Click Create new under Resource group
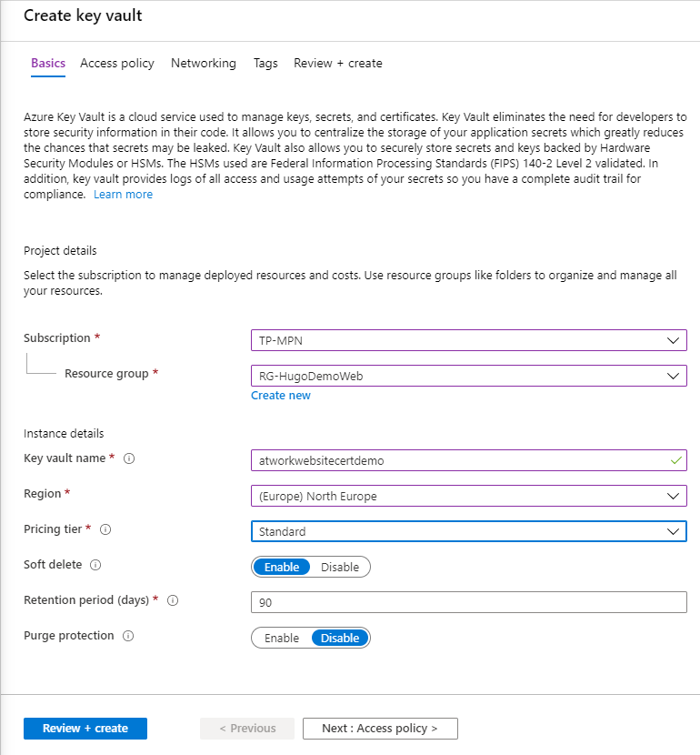This screenshot has width=700, height=755. (281, 395)
